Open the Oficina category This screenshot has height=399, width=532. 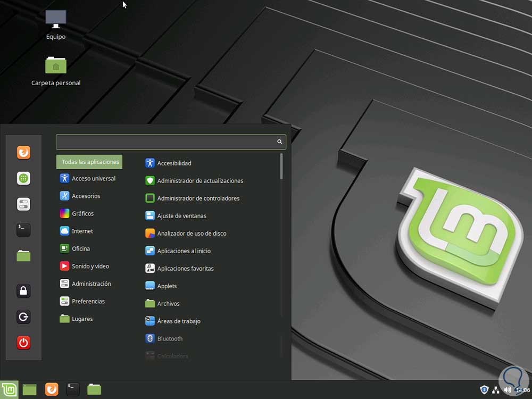(x=75, y=248)
